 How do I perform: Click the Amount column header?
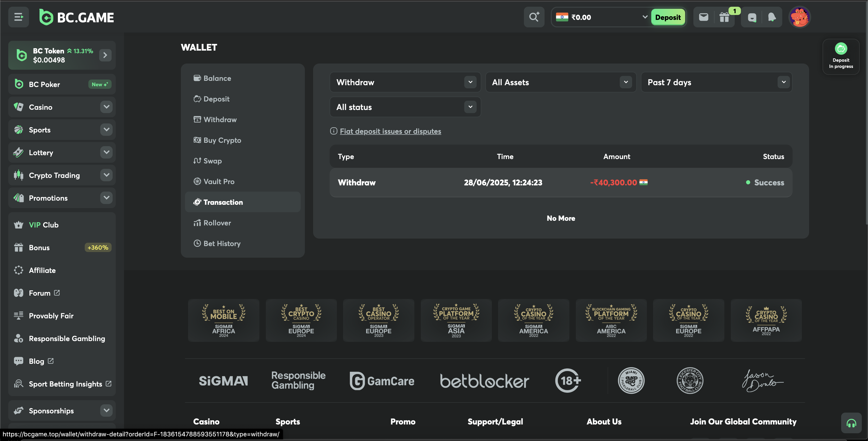tap(617, 157)
